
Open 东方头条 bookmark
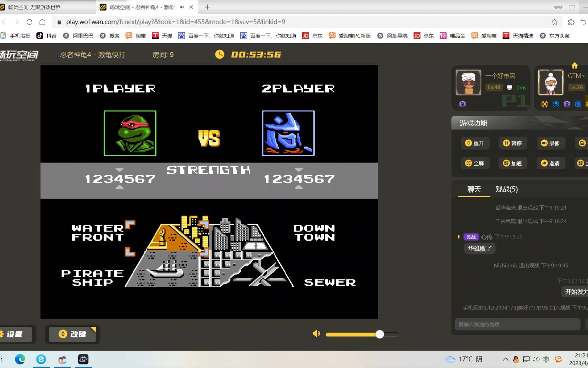pyautogui.click(x=555, y=36)
